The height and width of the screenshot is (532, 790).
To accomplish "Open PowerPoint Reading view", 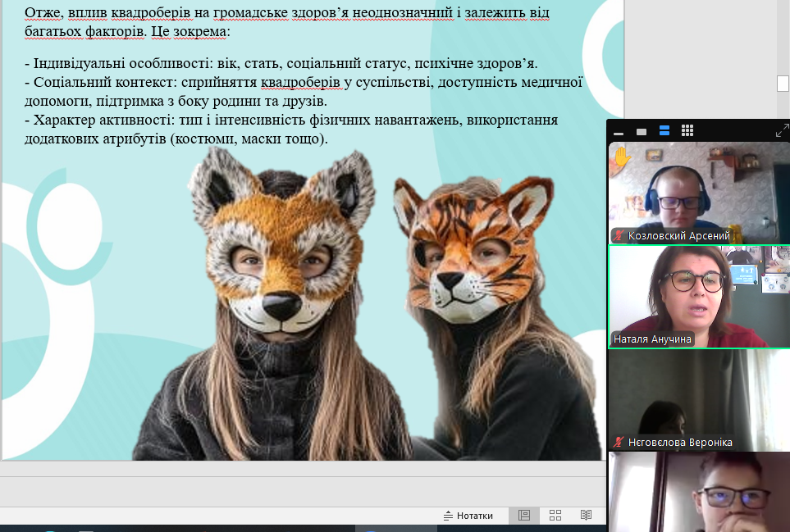I will [586, 516].
